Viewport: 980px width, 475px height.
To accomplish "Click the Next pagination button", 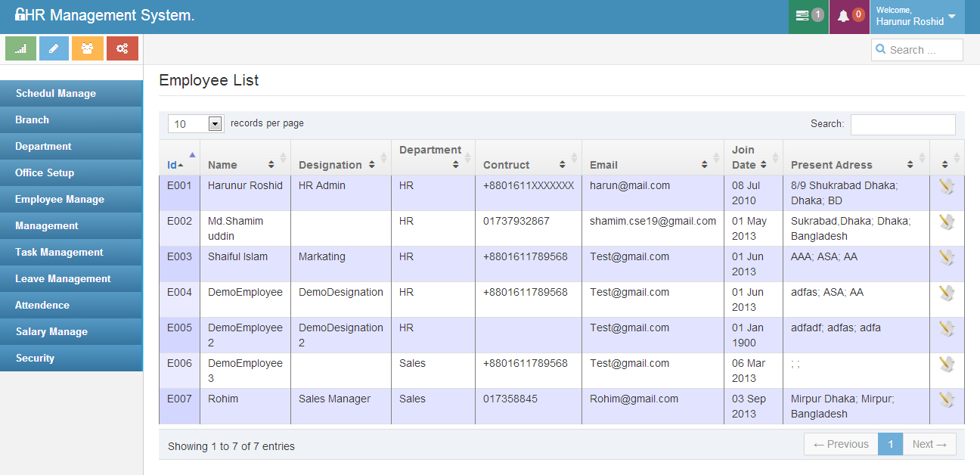I will (x=929, y=444).
